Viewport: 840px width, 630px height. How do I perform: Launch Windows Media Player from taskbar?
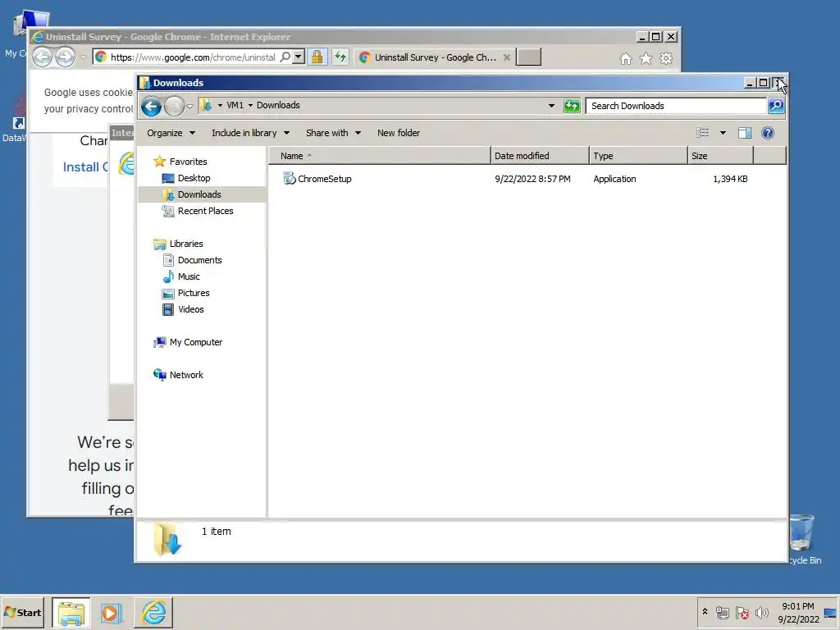[112, 612]
